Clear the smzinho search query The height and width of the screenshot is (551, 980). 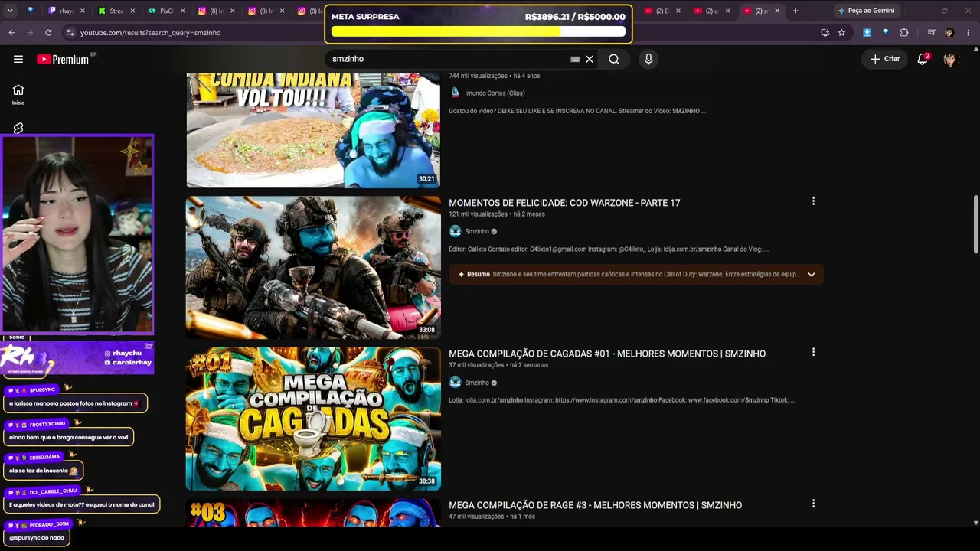pos(590,59)
